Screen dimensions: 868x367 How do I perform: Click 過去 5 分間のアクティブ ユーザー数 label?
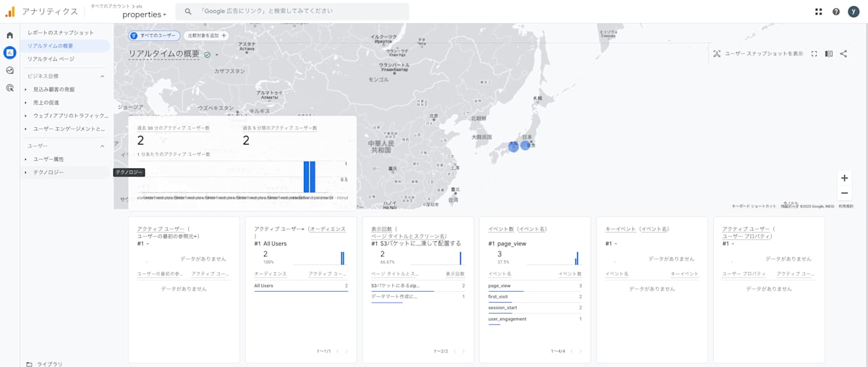coord(279,128)
